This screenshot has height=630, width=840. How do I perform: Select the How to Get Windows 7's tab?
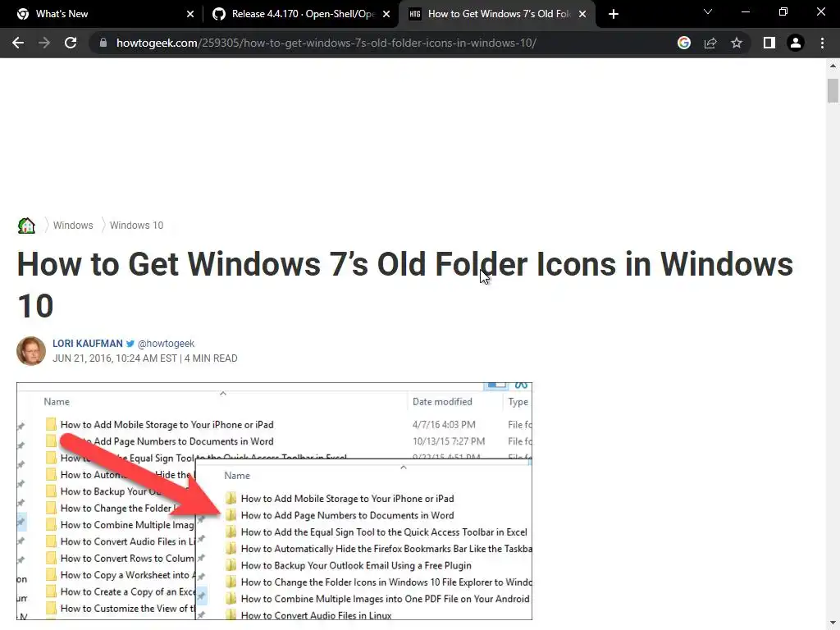497,14
